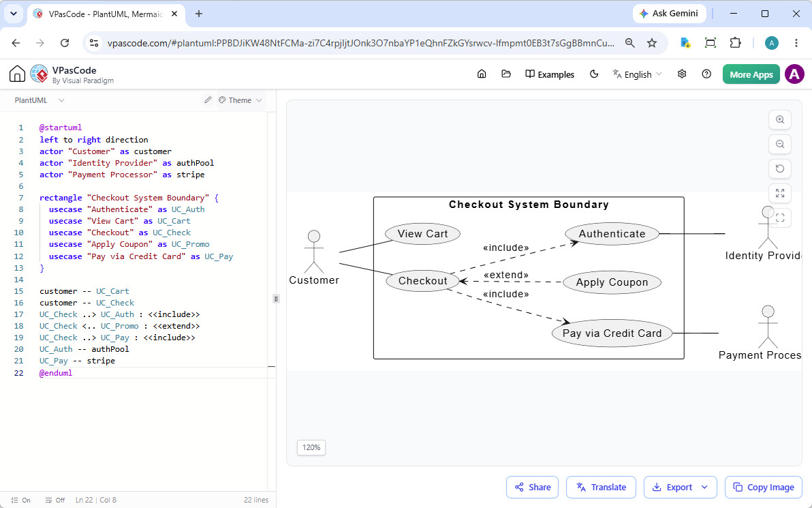Toggle dark mode moon icon

pyautogui.click(x=594, y=74)
